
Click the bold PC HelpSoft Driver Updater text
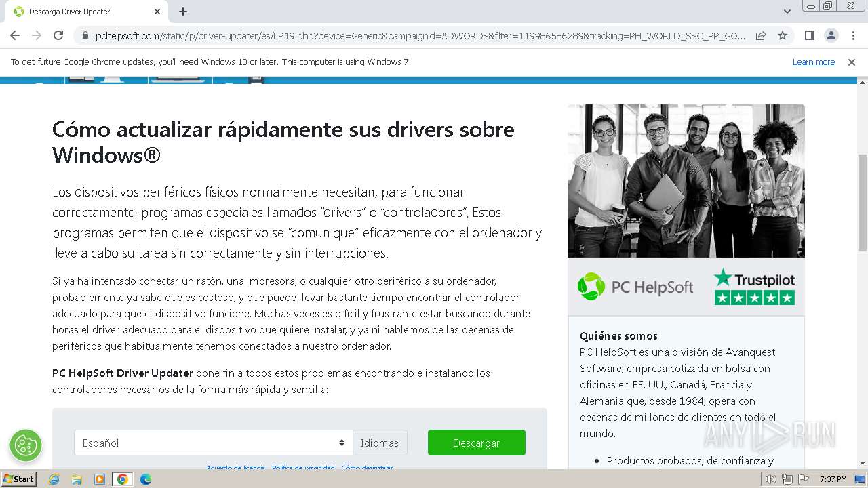pyautogui.click(x=123, y=373)
